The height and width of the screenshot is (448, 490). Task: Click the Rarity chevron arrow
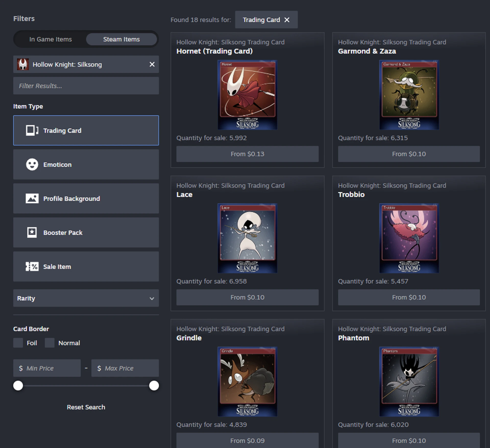(x=152, y=298)
